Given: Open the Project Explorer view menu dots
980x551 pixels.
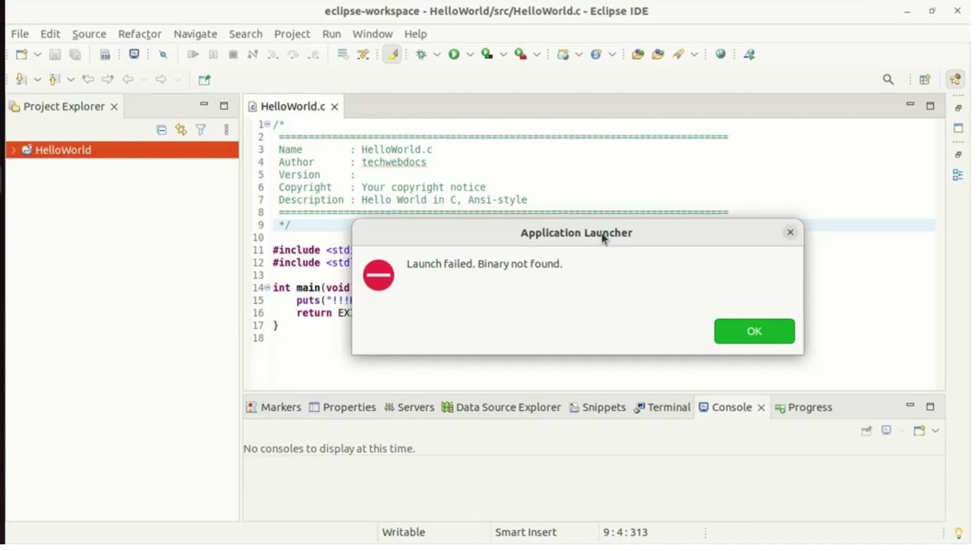Looking at the screenshot, I should [227, 130].
